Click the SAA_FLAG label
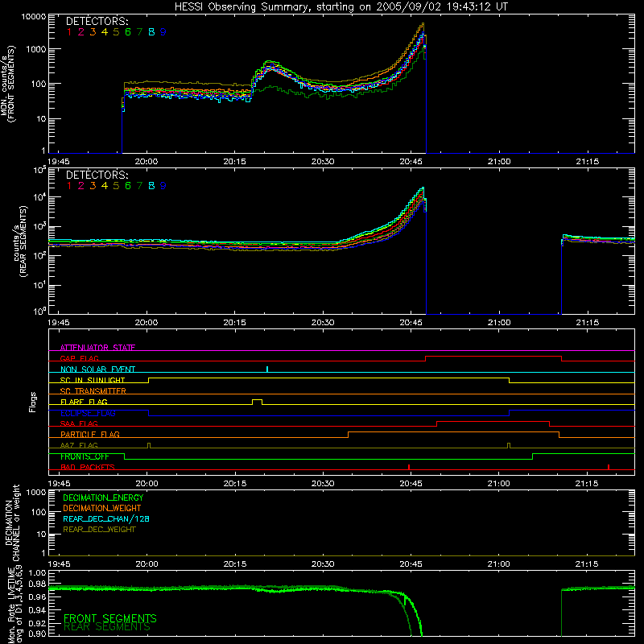 pyautogui.click(x=79, y=423)
